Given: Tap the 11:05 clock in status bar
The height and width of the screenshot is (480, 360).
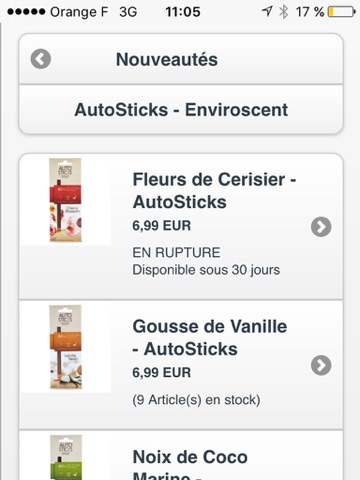Looking at the screenshot, I should (x=183, y=12).
